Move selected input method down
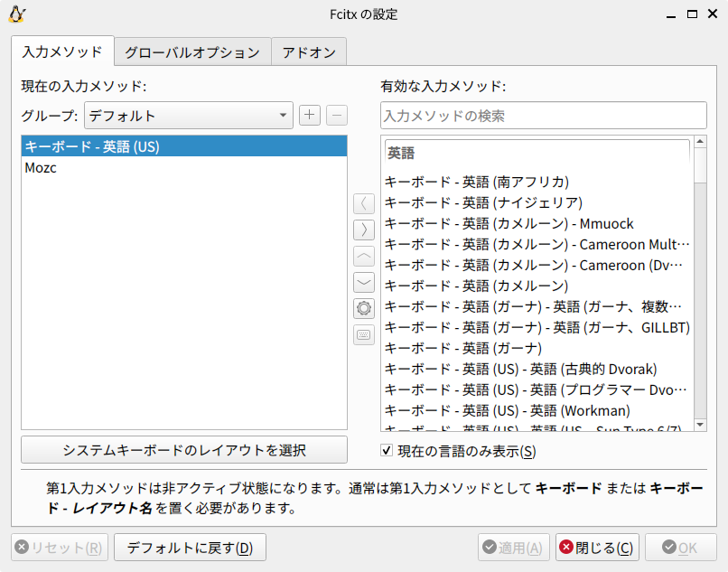 click(x=364, y=282)
